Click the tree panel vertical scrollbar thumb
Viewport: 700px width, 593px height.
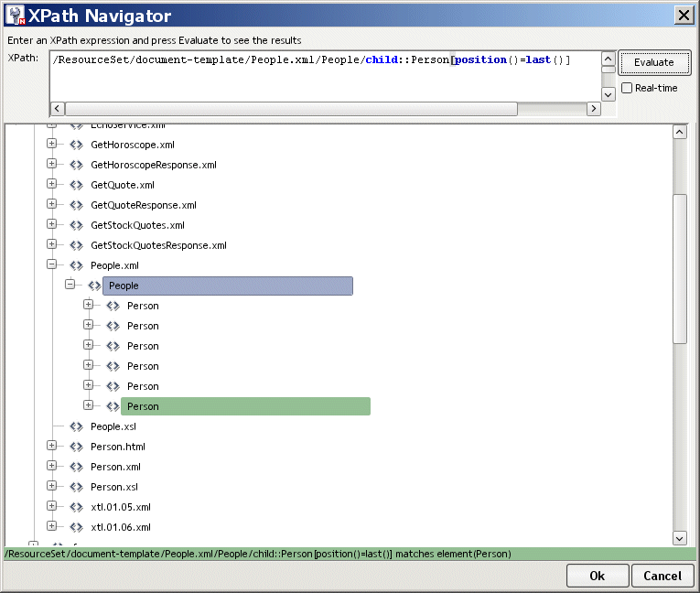[680, 269]
